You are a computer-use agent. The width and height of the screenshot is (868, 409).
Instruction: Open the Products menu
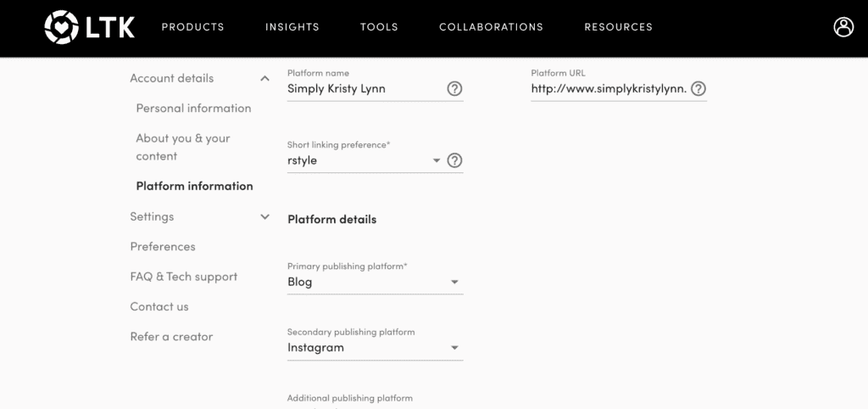(x=193, y=27)
